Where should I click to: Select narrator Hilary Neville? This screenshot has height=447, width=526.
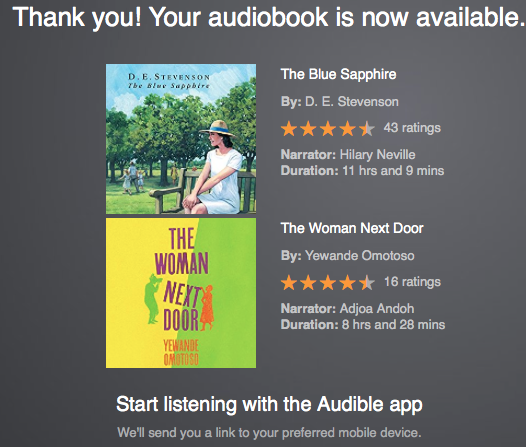(377, 155)
